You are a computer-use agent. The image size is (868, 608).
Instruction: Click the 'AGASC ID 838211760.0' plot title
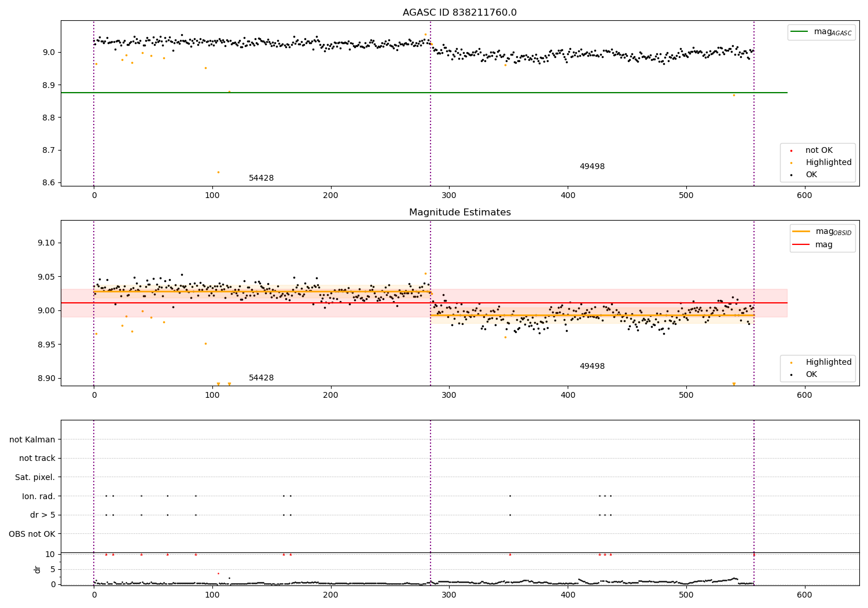(x=459, y=13)
